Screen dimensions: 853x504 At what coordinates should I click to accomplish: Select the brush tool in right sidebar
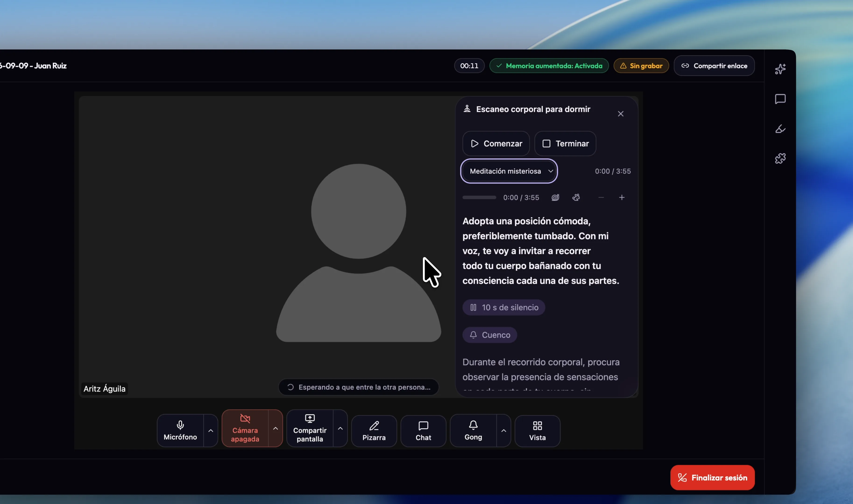tap(780, 129)
